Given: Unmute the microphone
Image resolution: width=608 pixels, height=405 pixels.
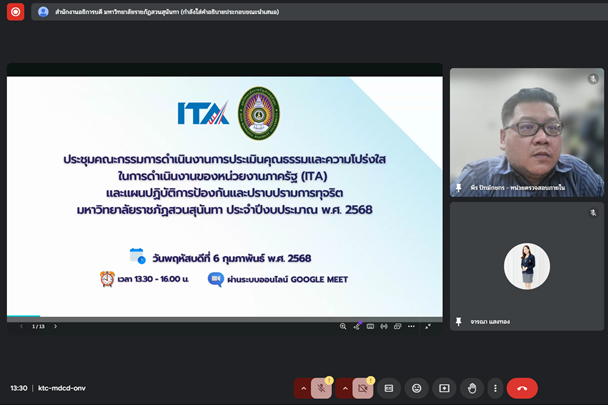Looking at the screenshot, I should point(321,388).
